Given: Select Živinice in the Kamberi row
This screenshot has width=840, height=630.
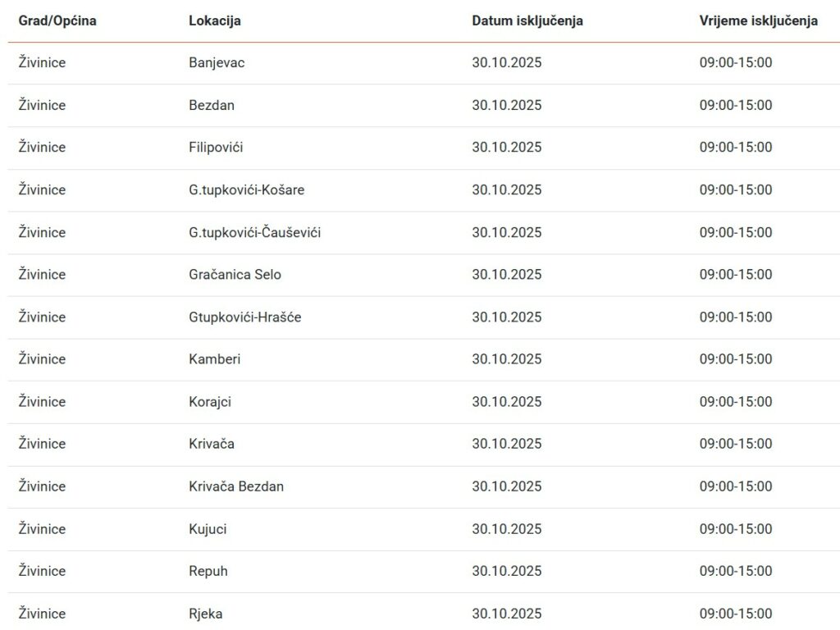Looking at the screenshot, I should (x=42, y=359).
